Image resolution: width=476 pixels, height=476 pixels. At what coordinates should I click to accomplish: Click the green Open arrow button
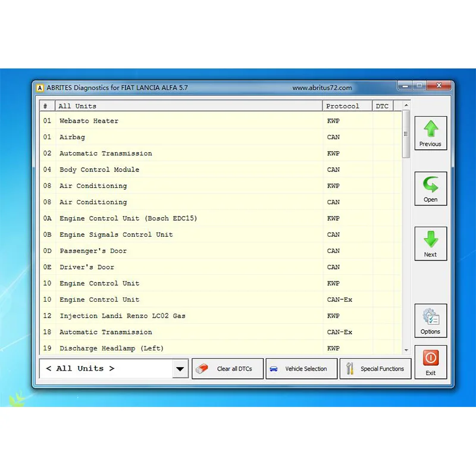click(430, 189)
